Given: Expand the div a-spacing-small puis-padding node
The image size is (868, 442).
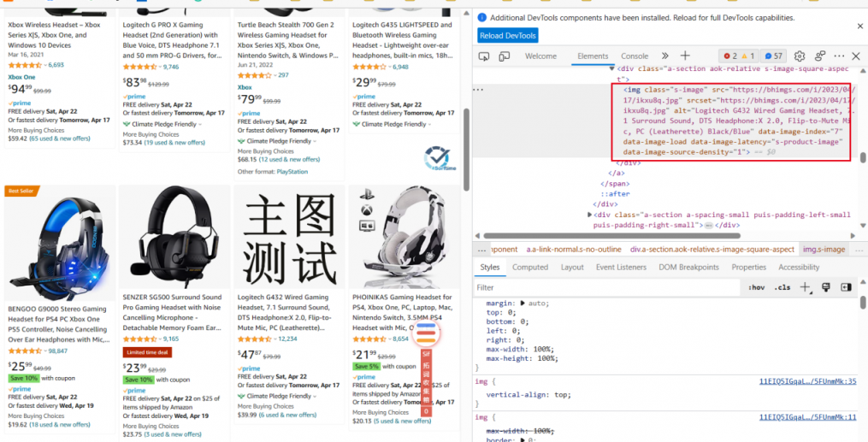Looking at the screenshot, I should [x=589, y=215].
